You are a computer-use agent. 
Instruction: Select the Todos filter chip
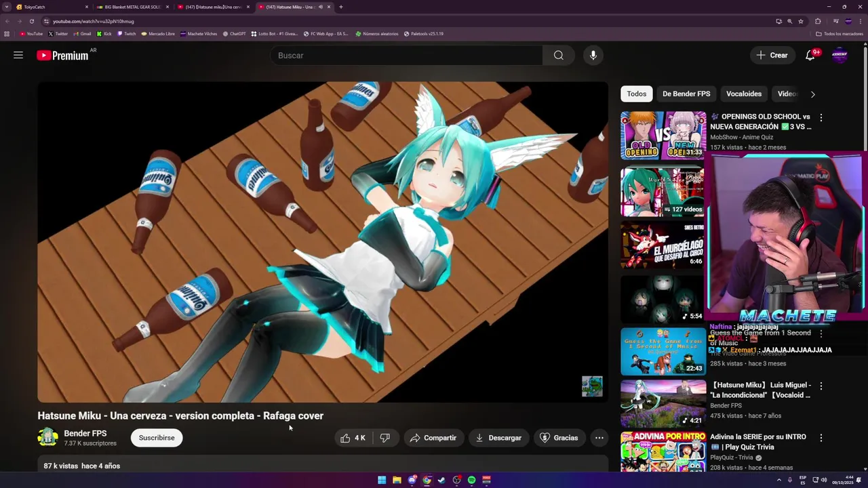[636, 94]
